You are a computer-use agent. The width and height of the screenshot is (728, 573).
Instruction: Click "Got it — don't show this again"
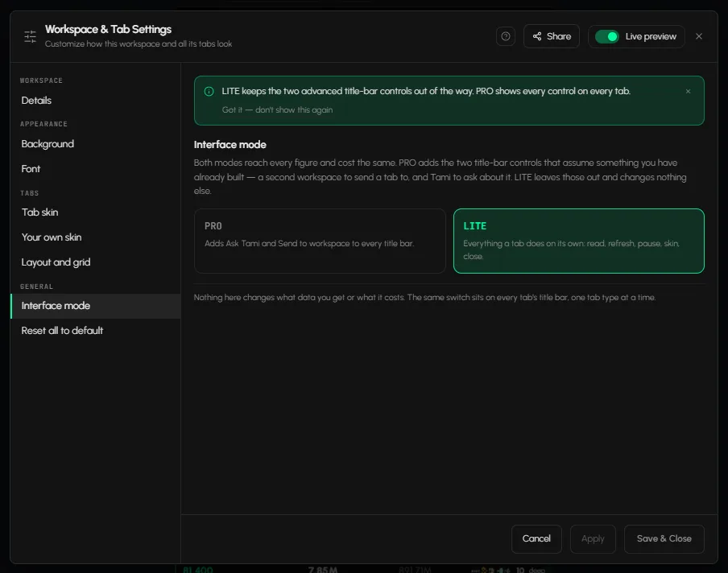(x=277, y=110)
